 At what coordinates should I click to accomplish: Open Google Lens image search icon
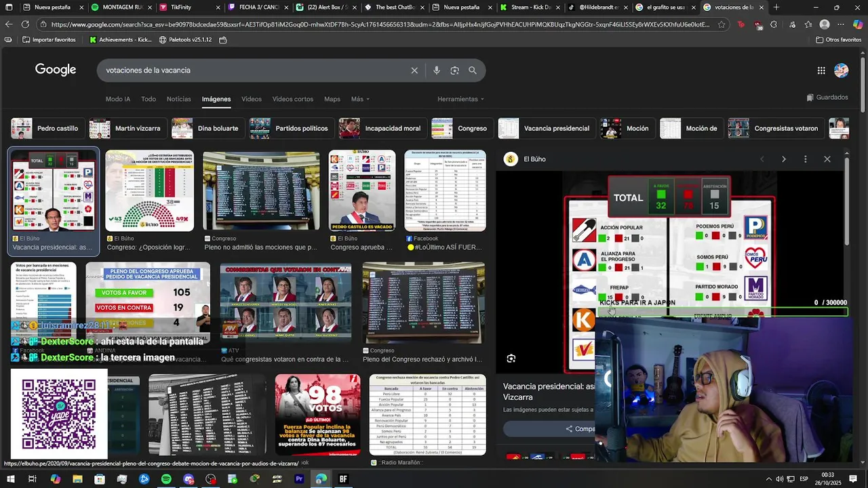coord(454,70)
